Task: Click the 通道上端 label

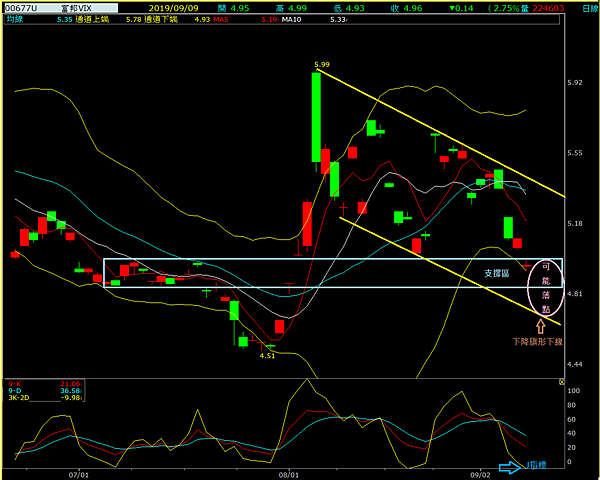Action: [92, 19]
